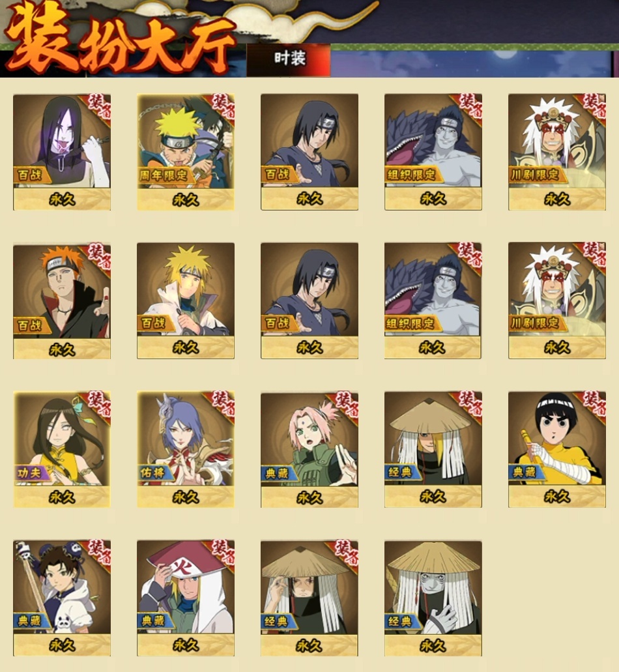Choose the straw-hat Kisame 经典 costume
The height and width of the screenshot is (672, 619).
[x=433, y=598]
